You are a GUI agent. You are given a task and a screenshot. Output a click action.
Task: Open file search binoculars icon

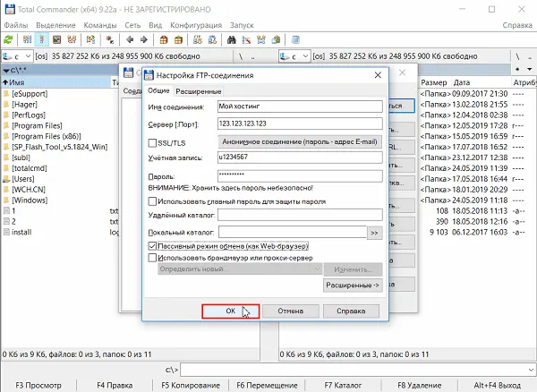point(232,39)
